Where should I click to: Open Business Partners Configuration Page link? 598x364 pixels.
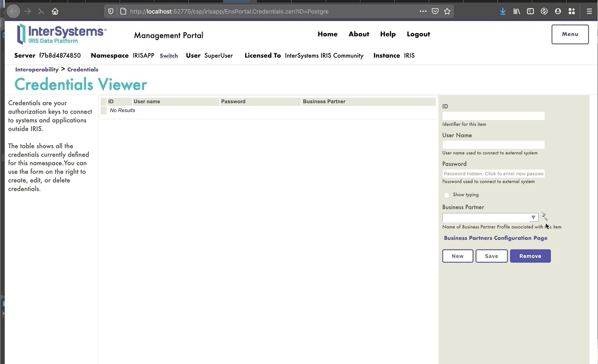click(496, 238)
